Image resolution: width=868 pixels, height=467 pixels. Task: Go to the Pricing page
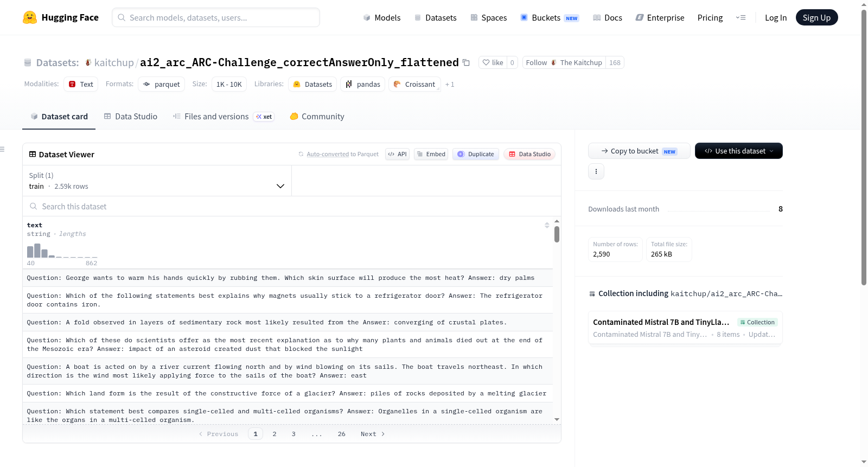pos(710,17)
